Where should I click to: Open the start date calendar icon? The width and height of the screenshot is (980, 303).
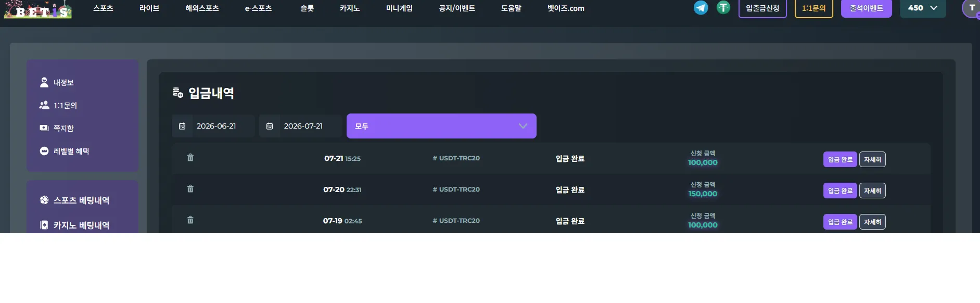click(182, 126)
